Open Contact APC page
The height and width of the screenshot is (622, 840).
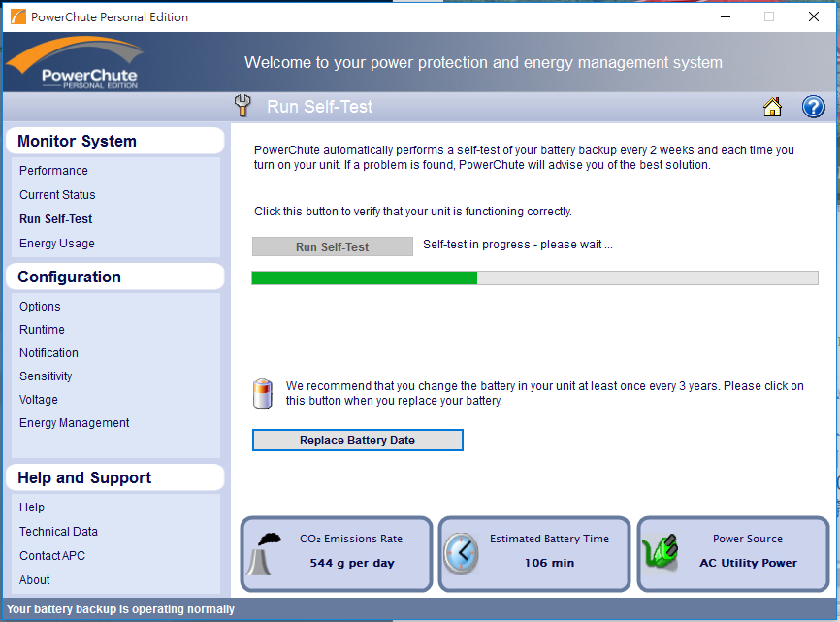click(x=52, y=556)
